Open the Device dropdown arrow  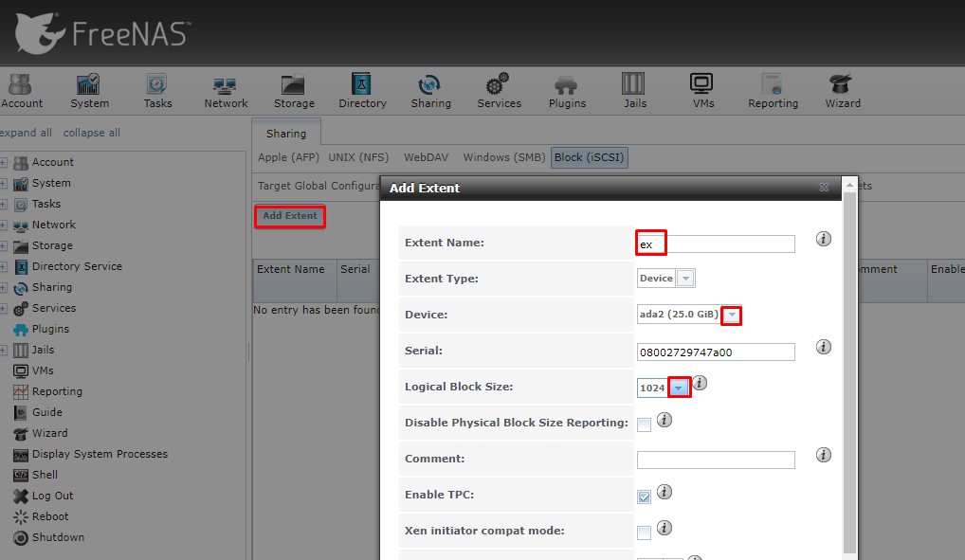coord(731,316)
